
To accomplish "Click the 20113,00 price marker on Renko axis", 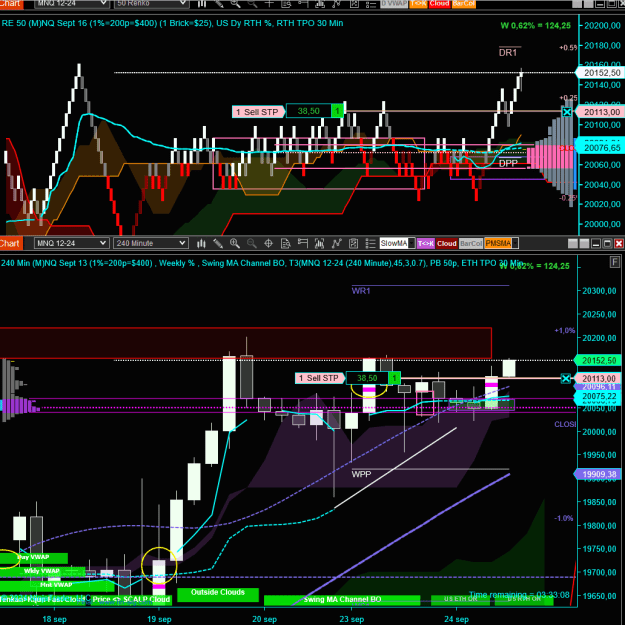I will coord(600,112).
